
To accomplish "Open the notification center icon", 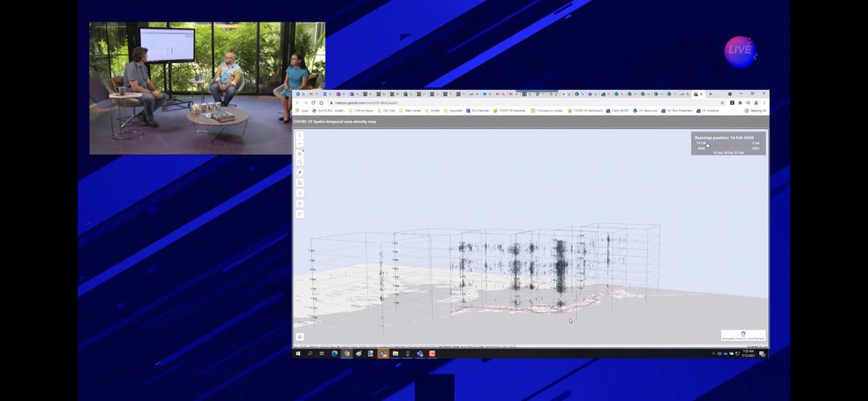I will [x=762, y=354].
